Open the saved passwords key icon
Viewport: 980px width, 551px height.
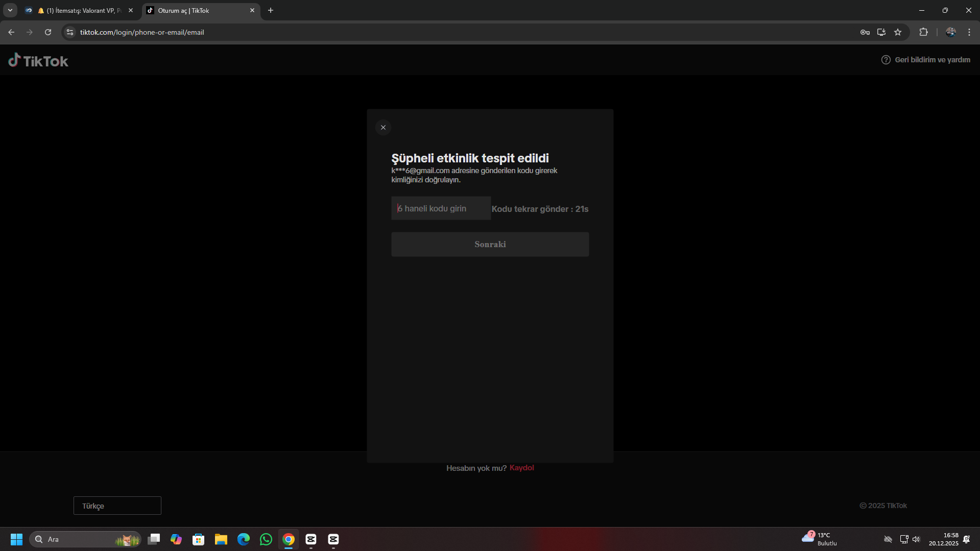pyautogui.click(x=865, y=32)
